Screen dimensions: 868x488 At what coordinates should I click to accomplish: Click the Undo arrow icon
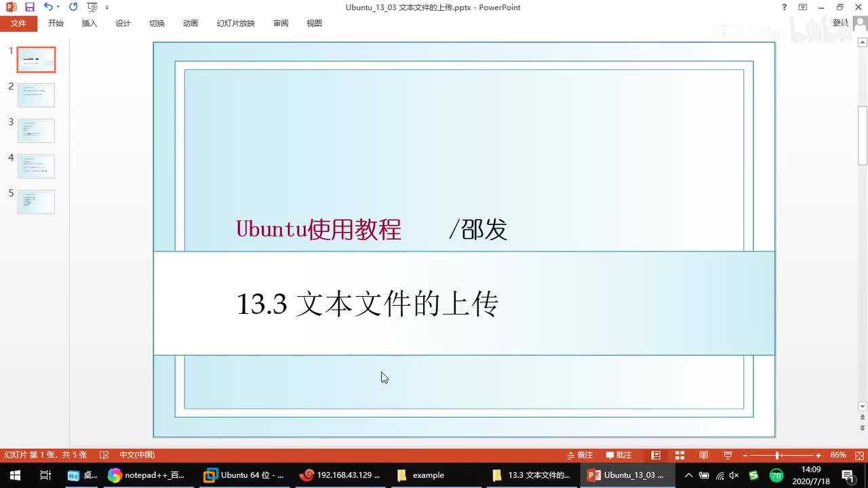click(x=47, y=7)
